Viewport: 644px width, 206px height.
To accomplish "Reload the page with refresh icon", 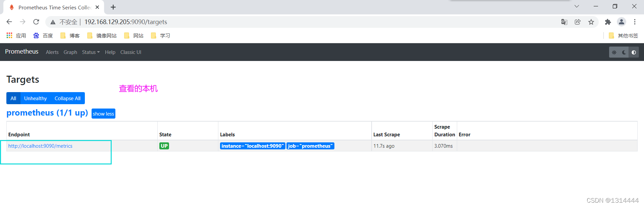I will pyautogui.click(x=36, y=22).
